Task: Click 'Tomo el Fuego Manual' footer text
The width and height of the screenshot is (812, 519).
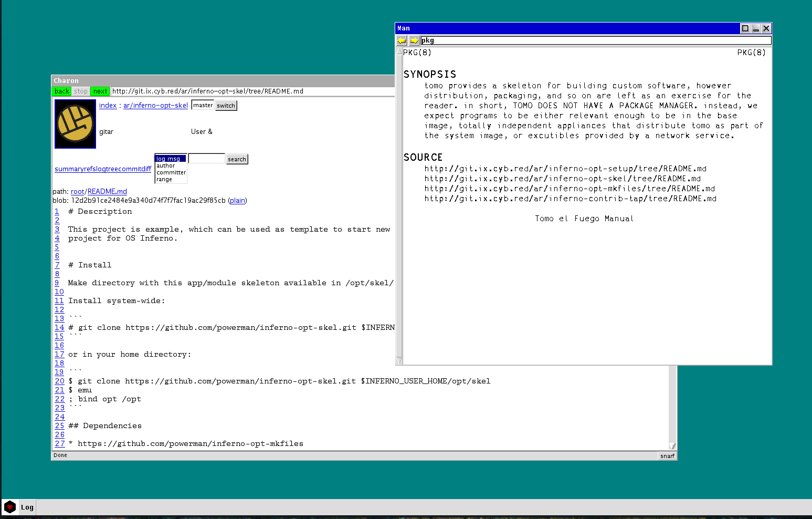Action: 584,219
